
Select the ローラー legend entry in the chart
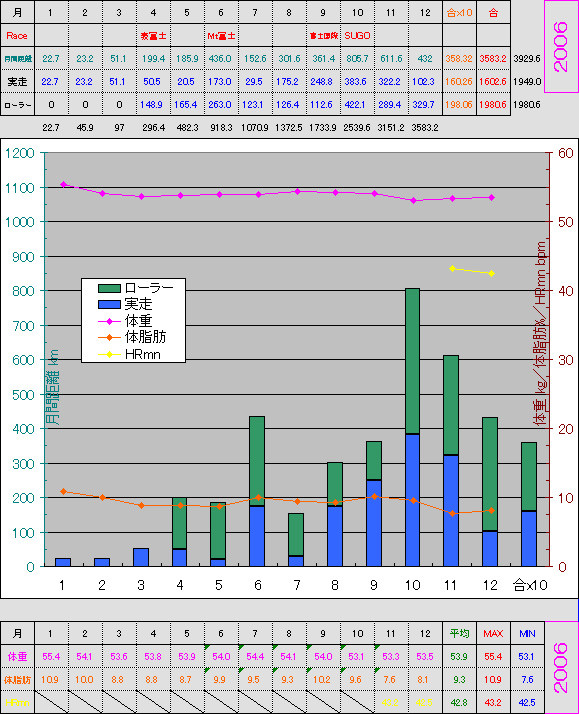coord(135,288)
